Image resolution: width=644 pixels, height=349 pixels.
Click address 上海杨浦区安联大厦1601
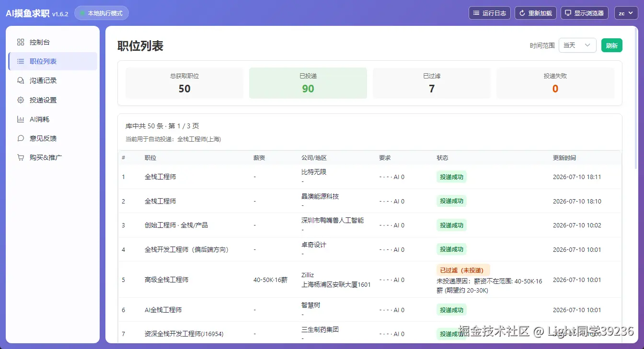336,284
